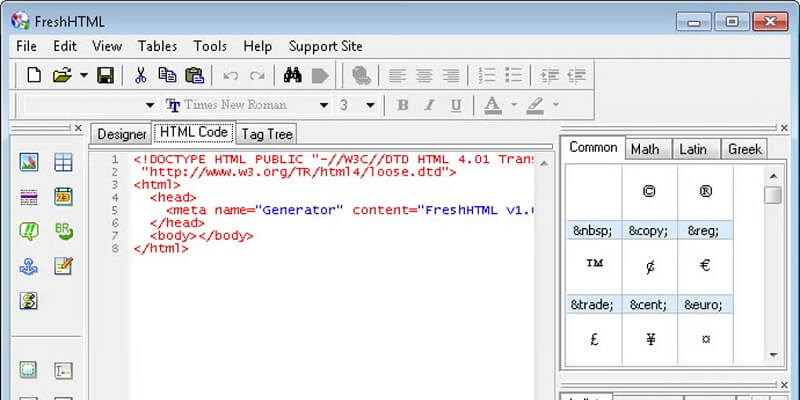Click the Insert Comment speech bubble icon
The width and height of the screenshot is (800, 400).
[x=29, y=232]
